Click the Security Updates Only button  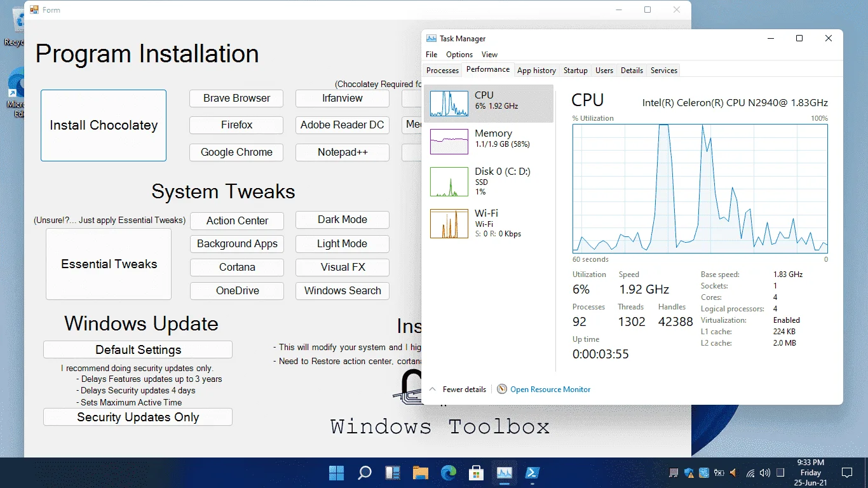[138, 417]
